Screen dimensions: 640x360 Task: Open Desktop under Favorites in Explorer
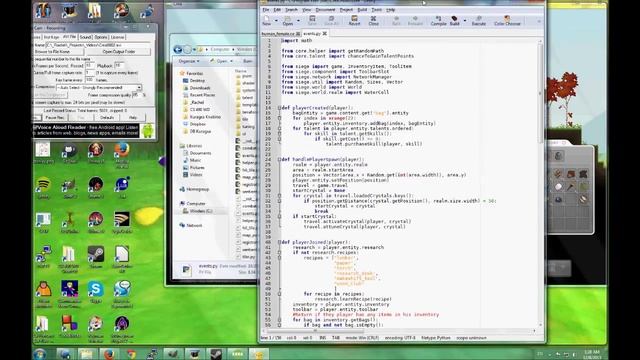coord(197,81)
